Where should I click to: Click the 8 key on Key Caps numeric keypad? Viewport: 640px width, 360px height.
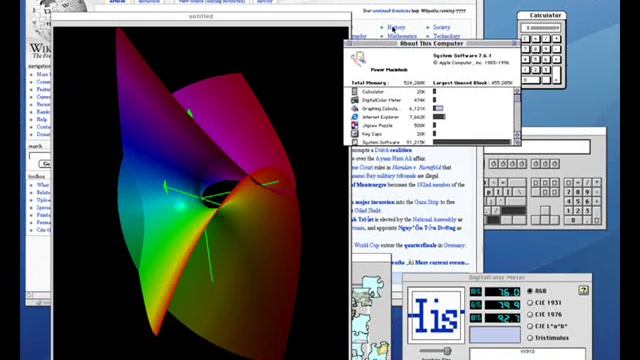click(578, 192)
